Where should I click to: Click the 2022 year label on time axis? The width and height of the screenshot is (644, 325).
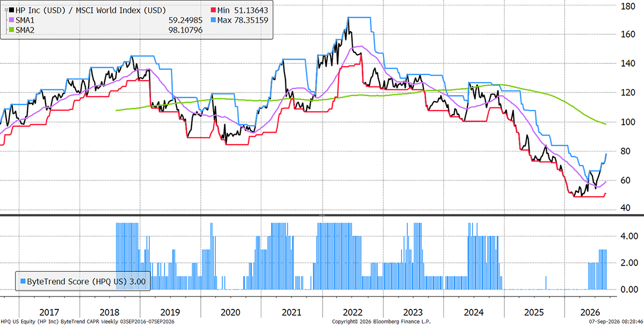point(352,311)
